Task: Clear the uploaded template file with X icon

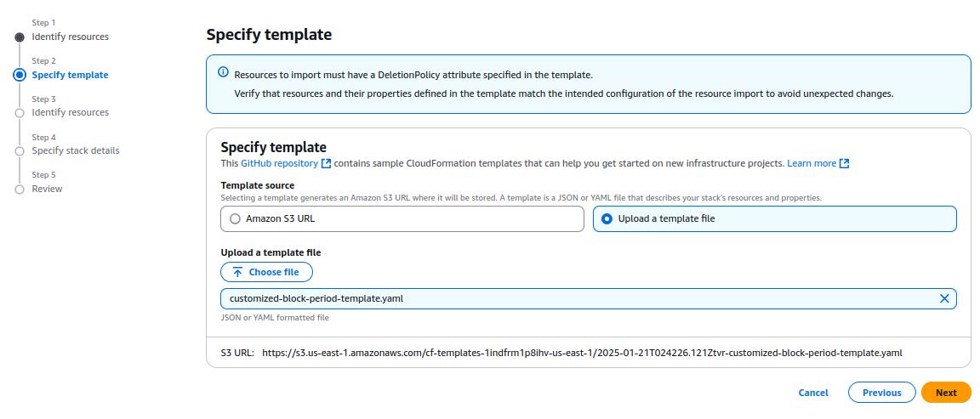Action: (944, 298)
